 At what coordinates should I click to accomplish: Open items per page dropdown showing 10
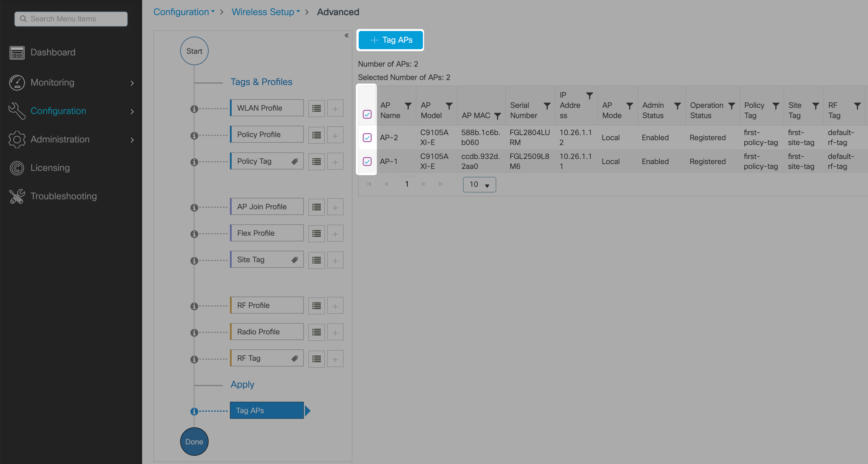479,184
